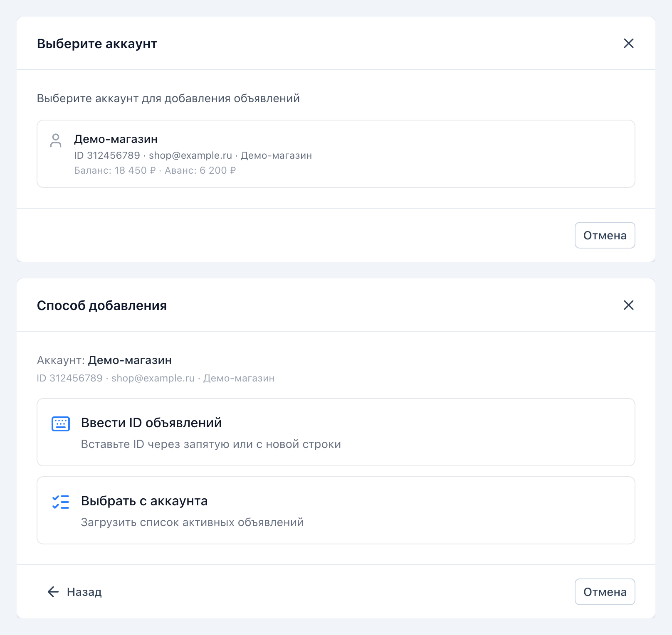Click the "Способ добавления" dialog title

click(x=102, y=305)
